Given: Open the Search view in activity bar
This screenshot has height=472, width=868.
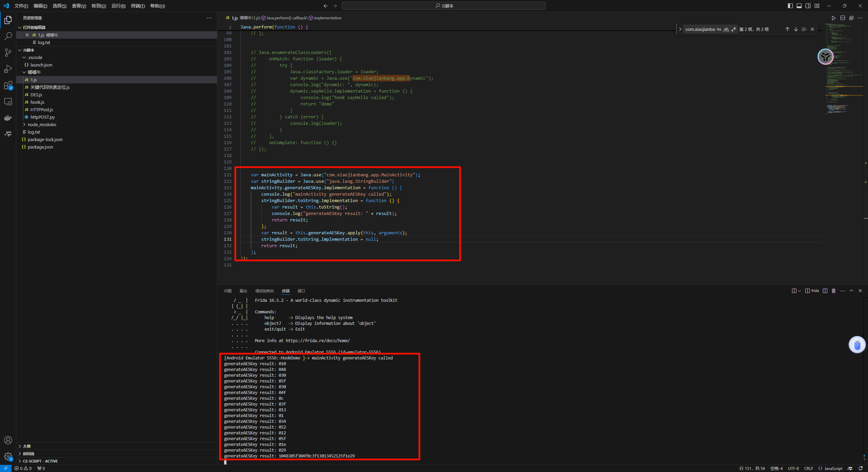Looking at the screenshot, I should (8, 36).
